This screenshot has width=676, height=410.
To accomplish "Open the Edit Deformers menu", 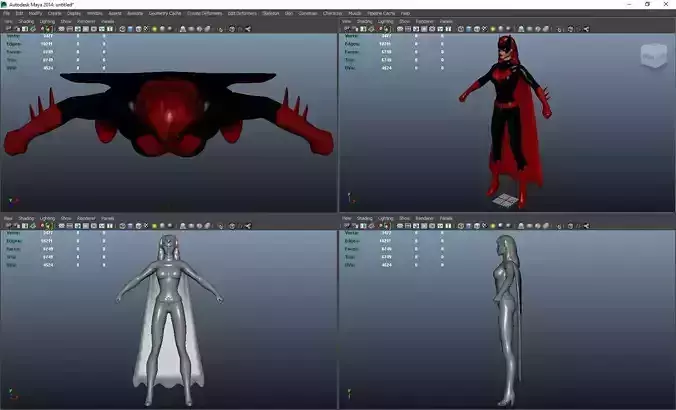I will [242, 13].
